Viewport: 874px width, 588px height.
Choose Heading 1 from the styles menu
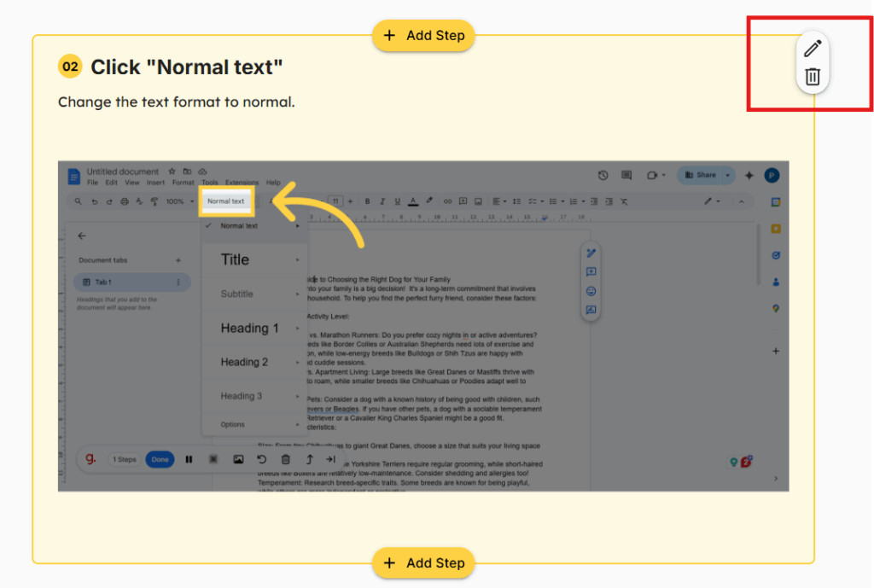(x=254, y=329)
